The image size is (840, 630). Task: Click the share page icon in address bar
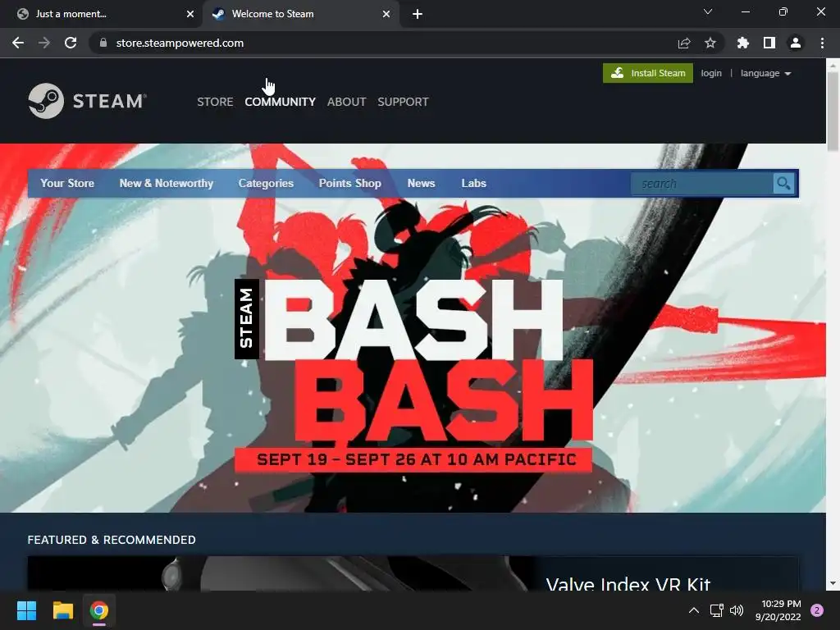(684, 43)
